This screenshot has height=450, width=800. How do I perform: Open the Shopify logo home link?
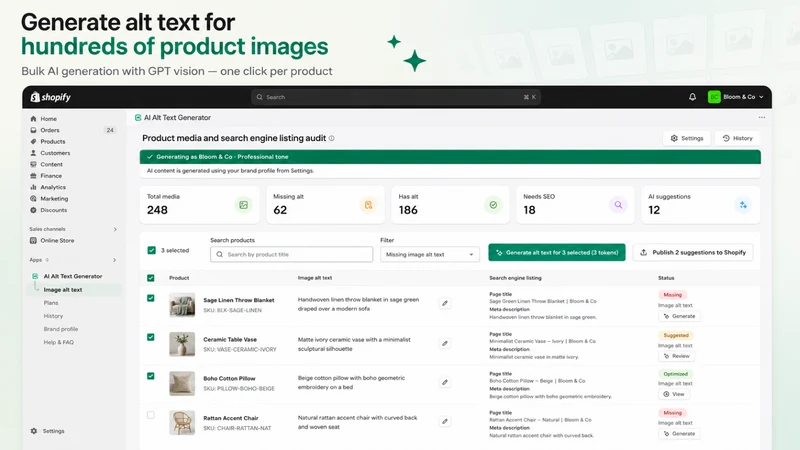[x=51, y=97]
